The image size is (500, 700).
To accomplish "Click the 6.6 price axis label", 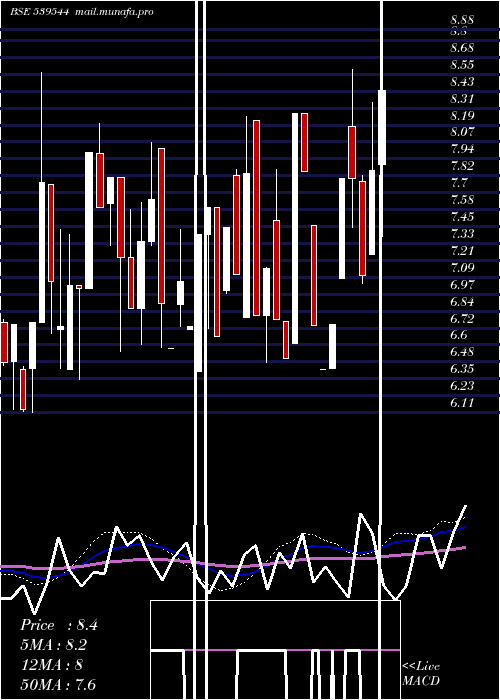I will pyautogui.click(x=459, y=335).
